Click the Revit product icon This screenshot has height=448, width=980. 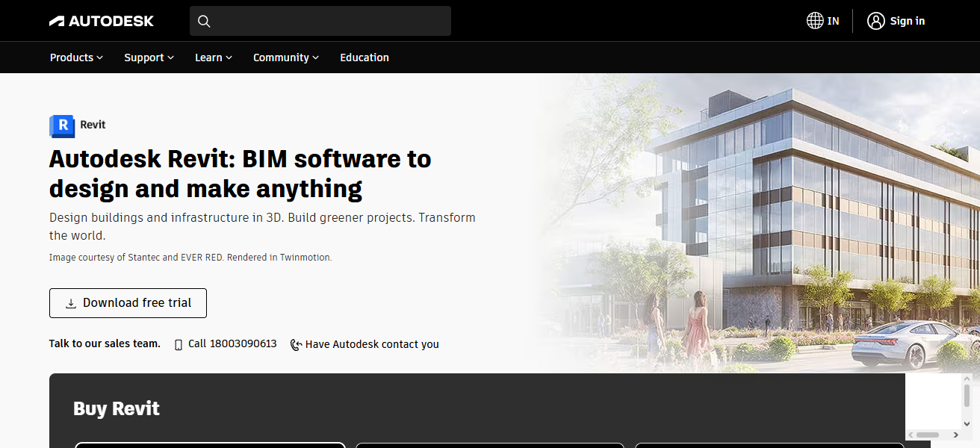62,126
